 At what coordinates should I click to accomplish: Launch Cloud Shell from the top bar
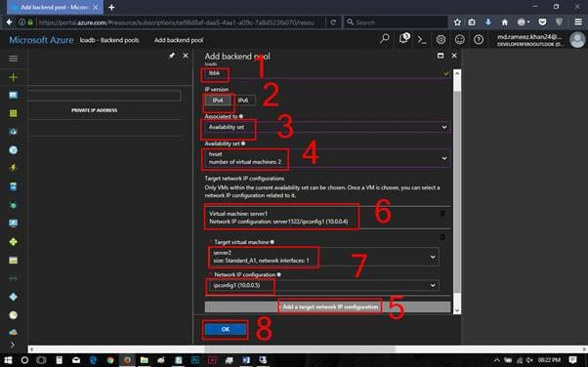[x=422, y=40]
